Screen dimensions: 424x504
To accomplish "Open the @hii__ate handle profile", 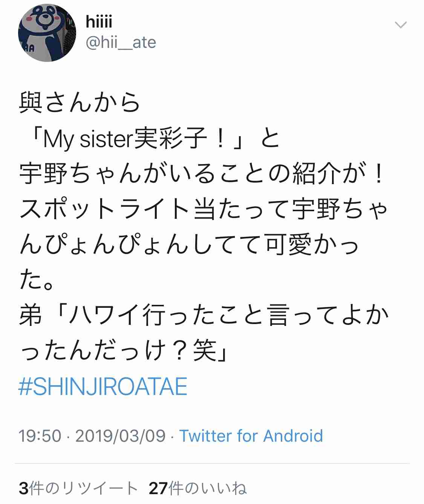I will coord(121,43).
